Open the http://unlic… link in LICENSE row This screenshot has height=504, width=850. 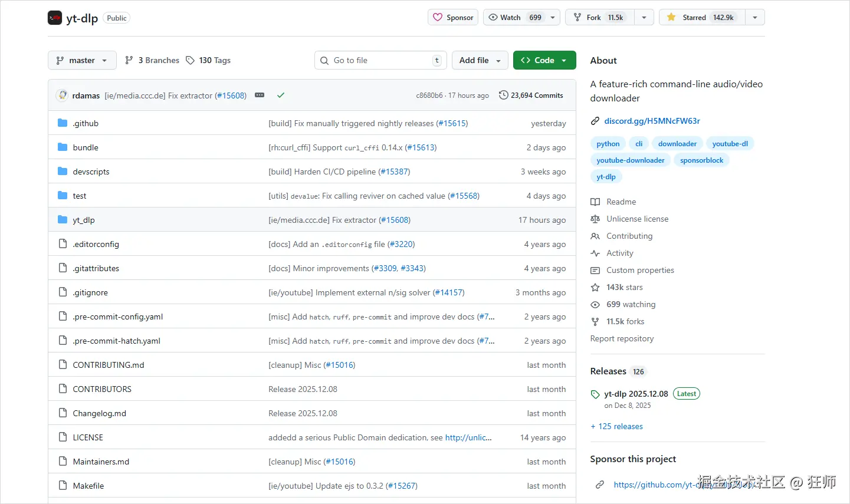pos(468,437)
